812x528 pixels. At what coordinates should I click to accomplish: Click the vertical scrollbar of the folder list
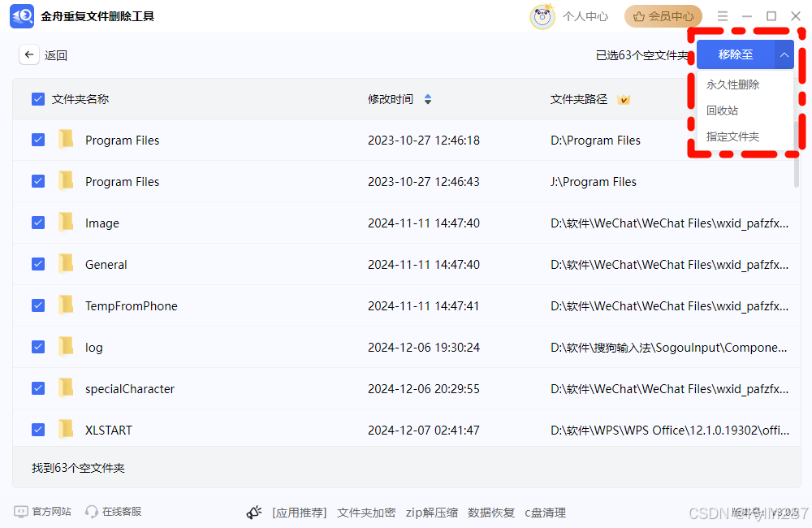tap(797, 154)
